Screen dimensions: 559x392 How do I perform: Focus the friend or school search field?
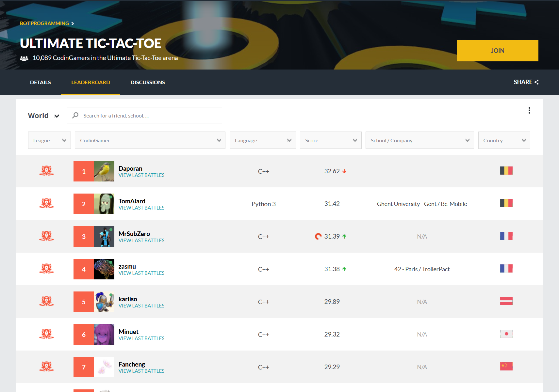[144, 115]
